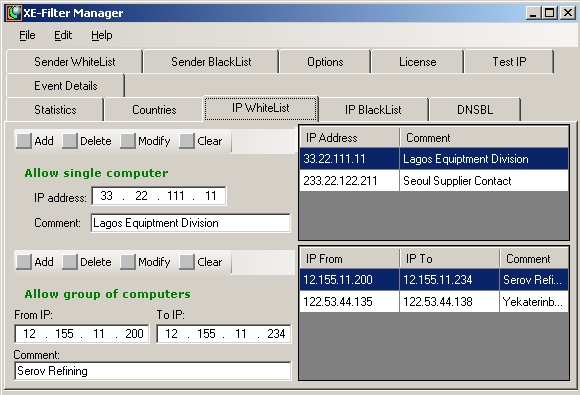
Task: Clear the single computer fields
Action: coord(201,141)
